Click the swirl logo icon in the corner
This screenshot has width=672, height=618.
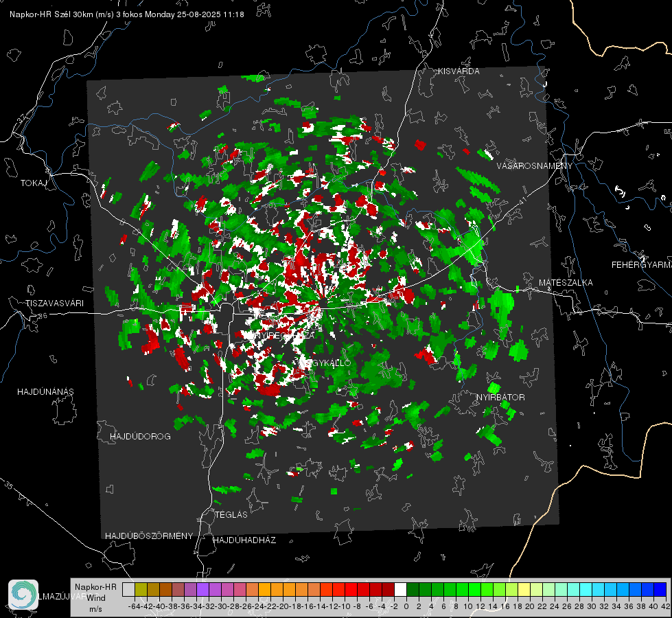[23, 595]
